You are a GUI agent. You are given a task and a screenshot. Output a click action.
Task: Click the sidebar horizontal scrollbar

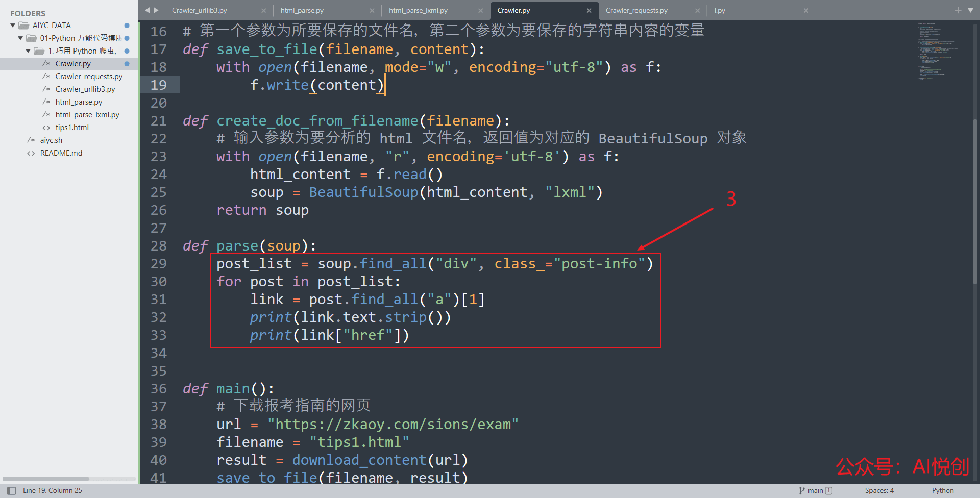coord(46,479)
